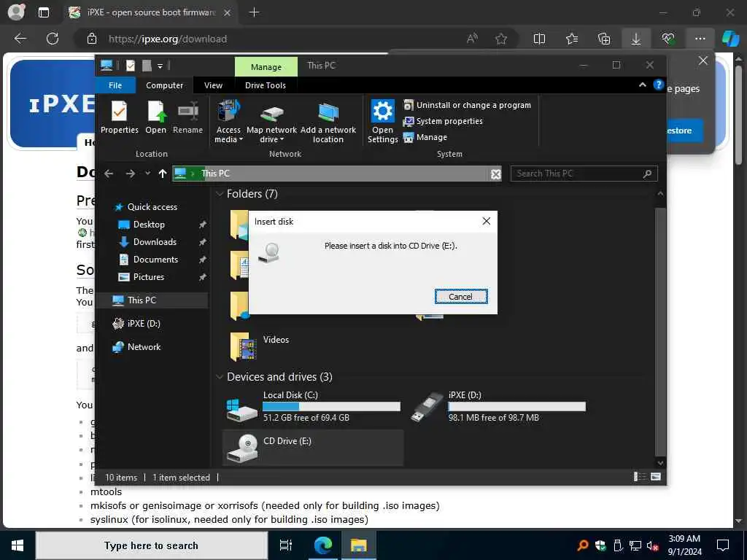Select iPXE (D:) in navigation pane
Screen dimensions: 747x560
pyautogui.click(x=144, y=323)
